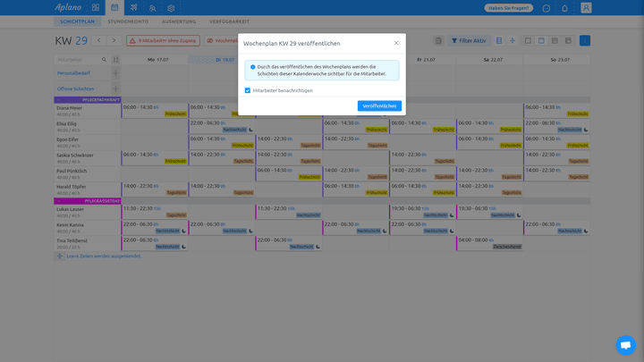The width and height of the screenshot is (644, 362).
Task: Close the Wochenplan veröffentlichen dialog
Action: 396,43
